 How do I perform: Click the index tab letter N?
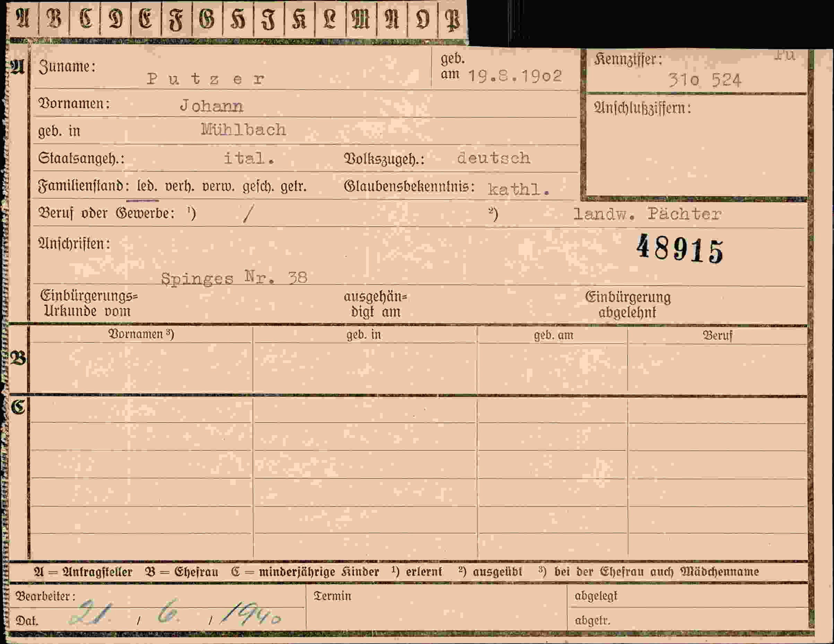tap(392, 19)
